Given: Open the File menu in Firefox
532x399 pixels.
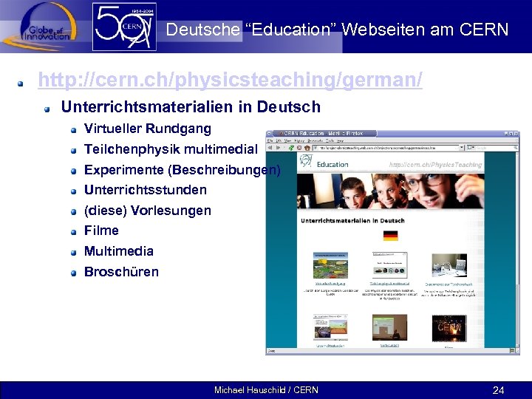Looking at the screenshot, I should pyautogui.click(x=270, y=140).
